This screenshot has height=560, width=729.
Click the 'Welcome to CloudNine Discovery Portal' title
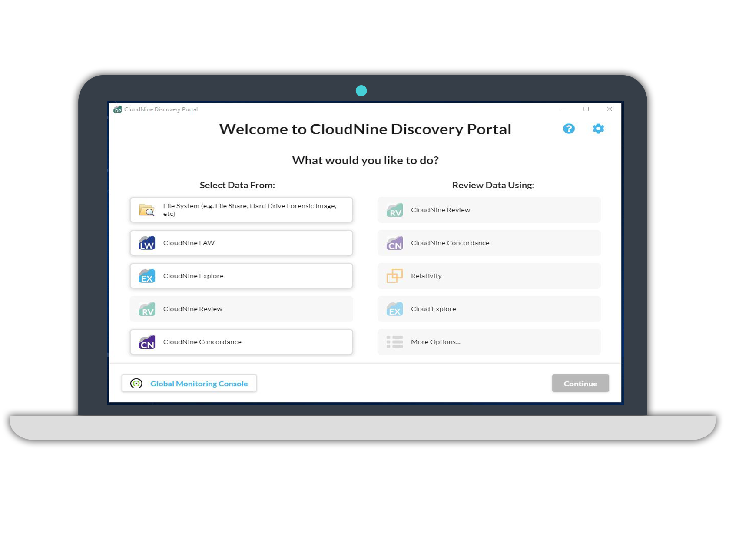point(365,129)
